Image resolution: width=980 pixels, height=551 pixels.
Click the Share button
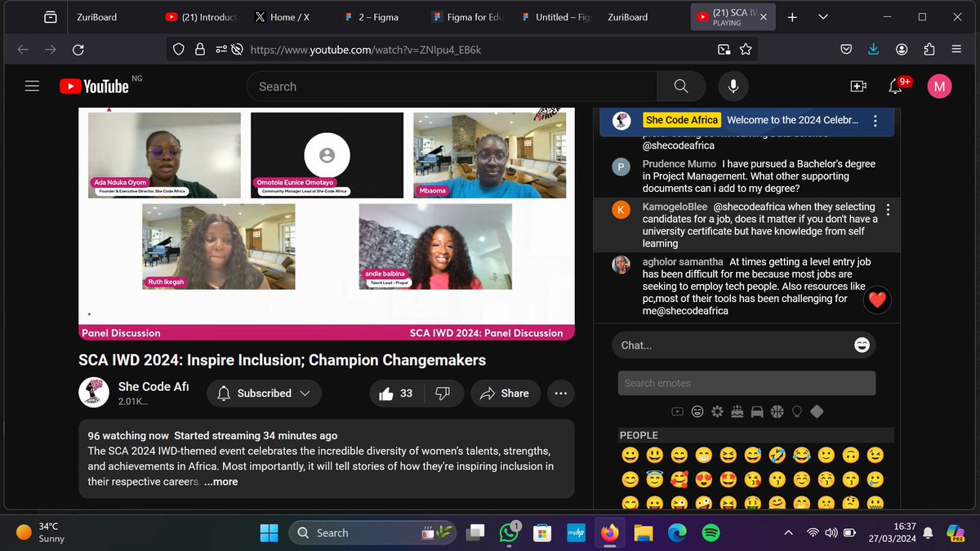tap(505, 393)
